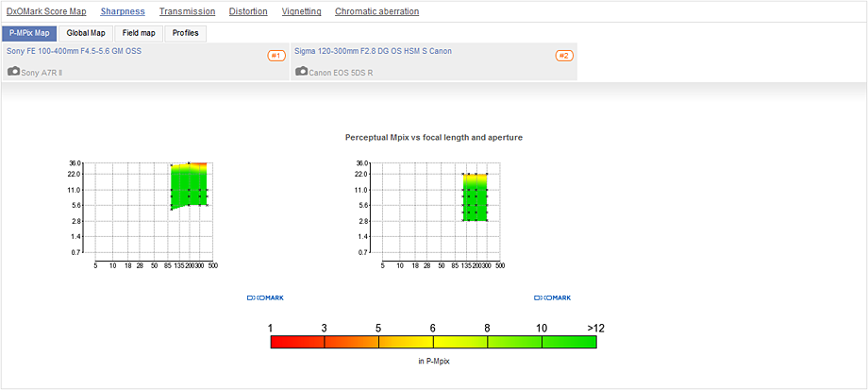Click the camera icon beside Canon EOS 5DS R

[301, 72]
